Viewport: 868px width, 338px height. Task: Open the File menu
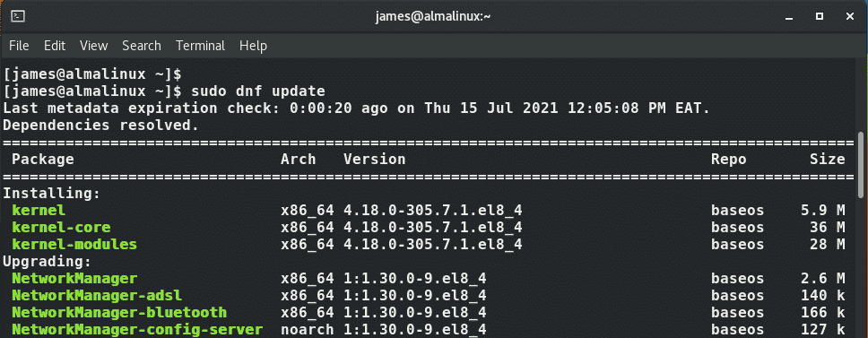pos(19,46)
